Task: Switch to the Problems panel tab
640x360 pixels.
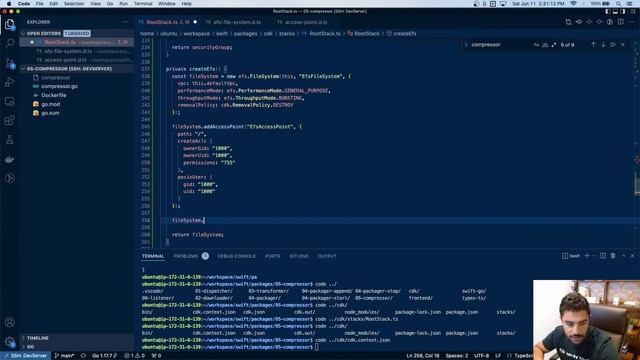Action: pyautogui.click(x=185, y=256)
